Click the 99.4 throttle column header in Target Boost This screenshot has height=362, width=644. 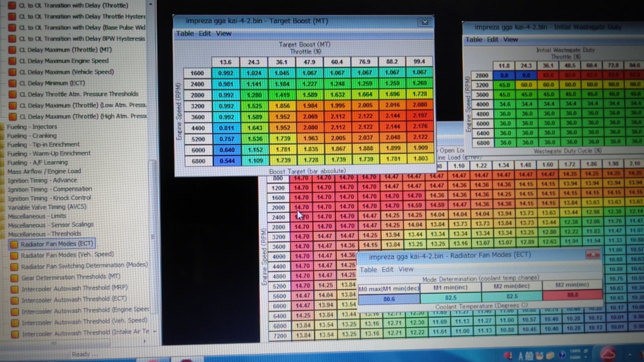pyautogui.click(x=419, y=62)
